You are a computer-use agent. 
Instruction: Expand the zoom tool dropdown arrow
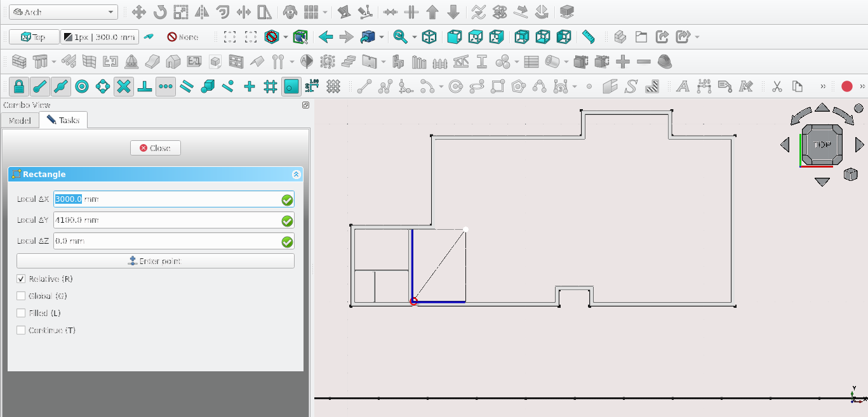414,37
